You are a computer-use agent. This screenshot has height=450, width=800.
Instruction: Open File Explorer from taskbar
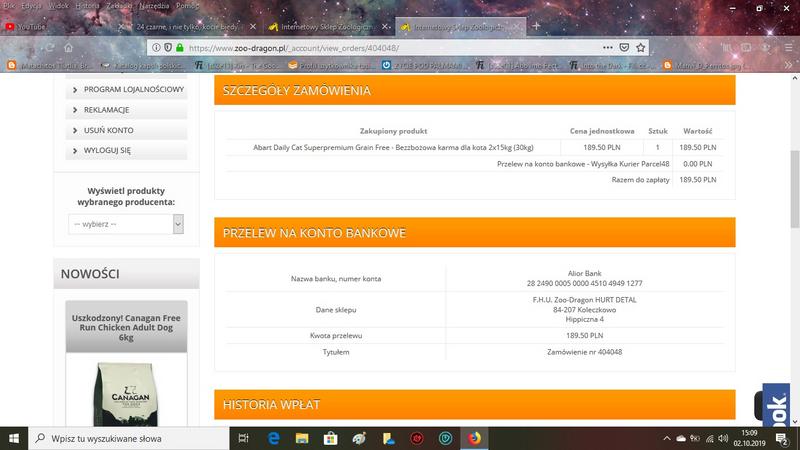[x=302, y=438]
